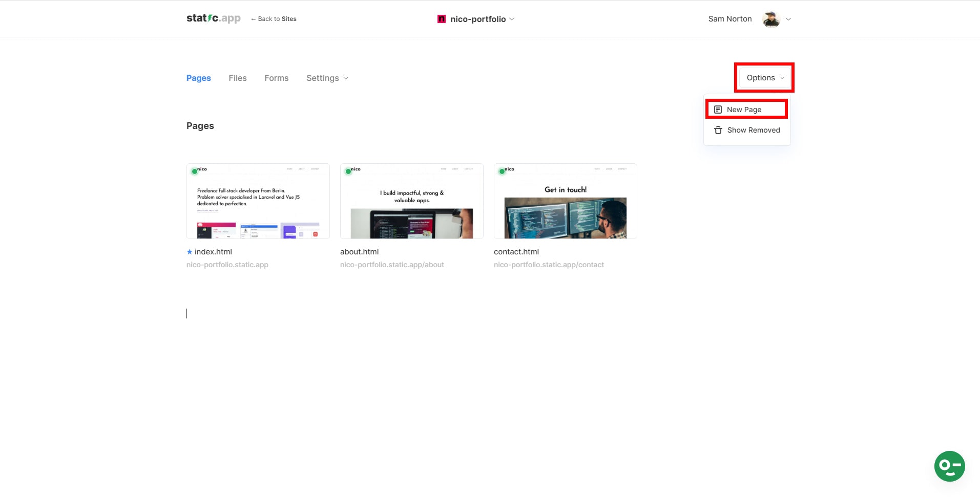Screen dimensions: 980x497
Task: Click the contact.html preview image
Action: tap(565, 201)
